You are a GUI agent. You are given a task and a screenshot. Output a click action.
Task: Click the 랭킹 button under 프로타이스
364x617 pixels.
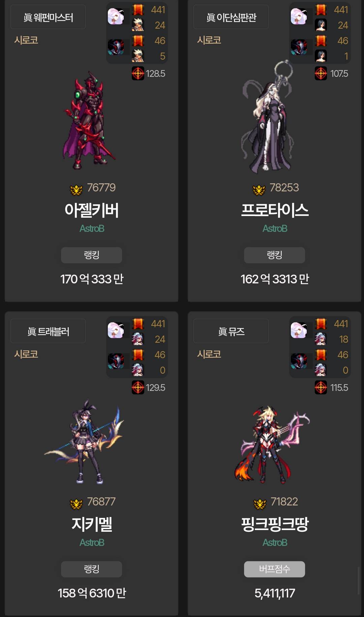click(x=274, y=255)
